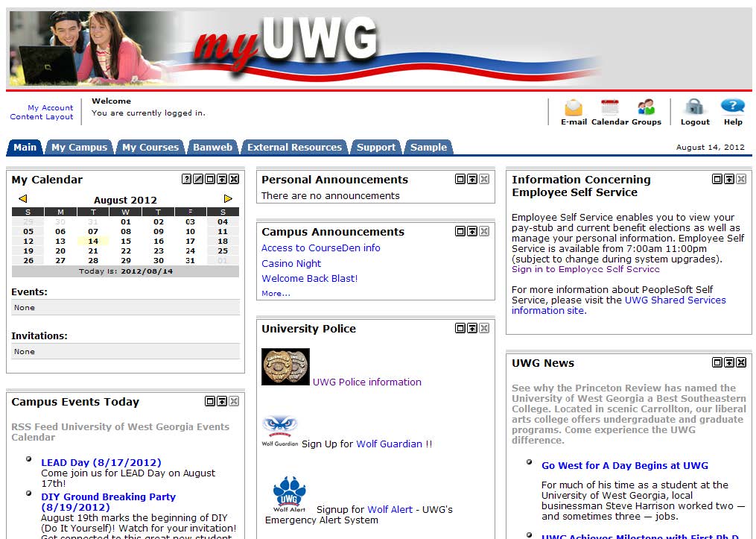Remove the UWG News portlet
Viewport: 756px width, 539px height.
(x=741, y=362)
